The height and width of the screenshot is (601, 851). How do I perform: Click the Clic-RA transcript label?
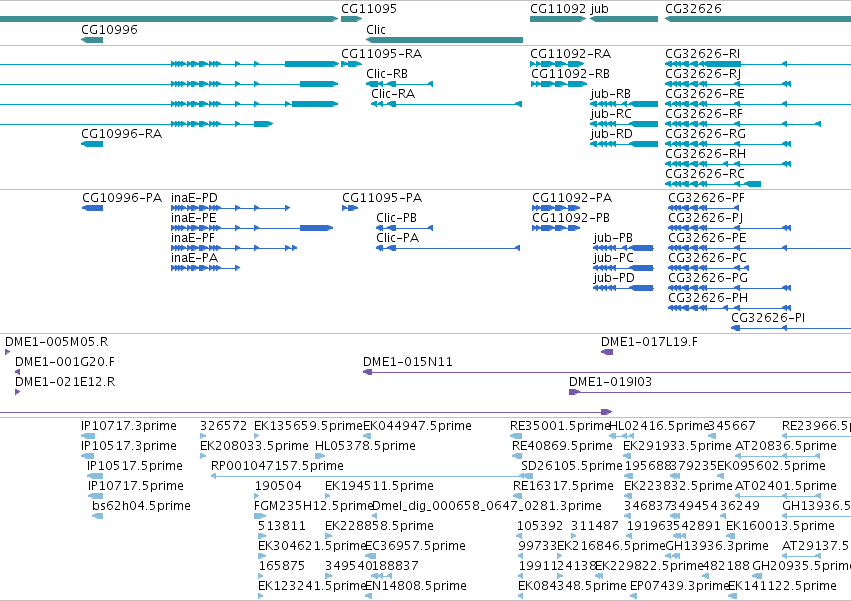(x=393, y=94)
